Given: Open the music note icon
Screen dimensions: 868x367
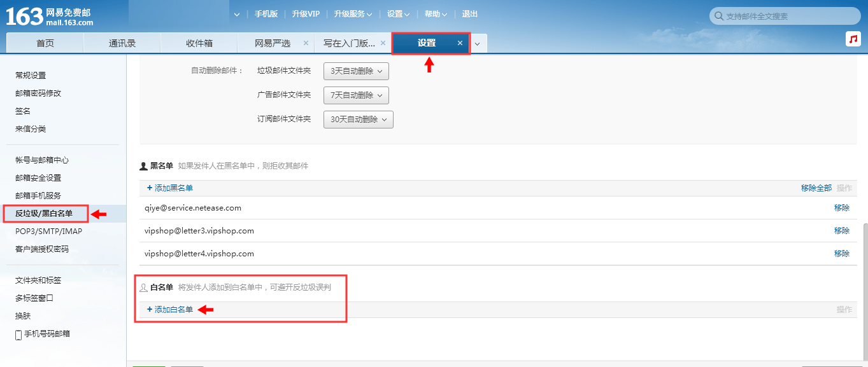Looking at the screenshot, I should [853, 39].
